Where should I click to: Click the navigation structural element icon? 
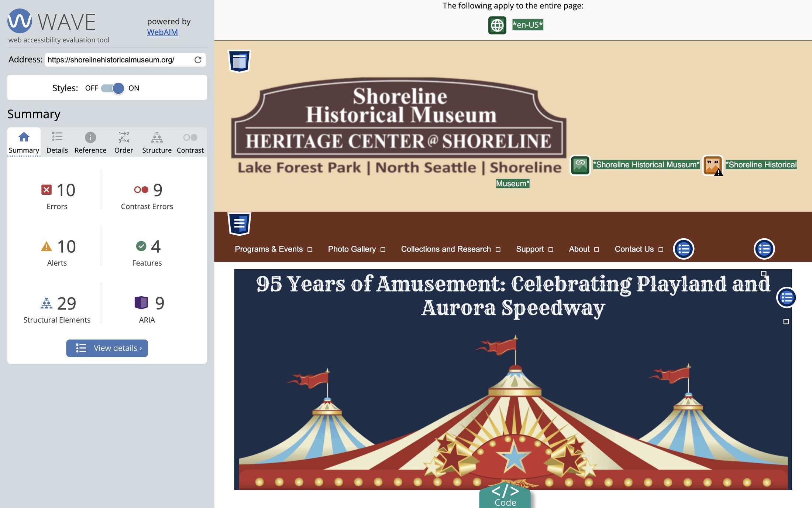pyautogui.click(x=239, y=224)
